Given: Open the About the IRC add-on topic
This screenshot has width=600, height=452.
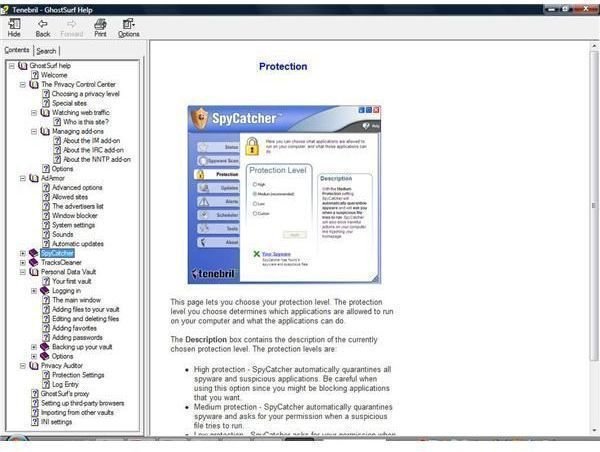Looking at the screenshot, I should tap(93, 150).
